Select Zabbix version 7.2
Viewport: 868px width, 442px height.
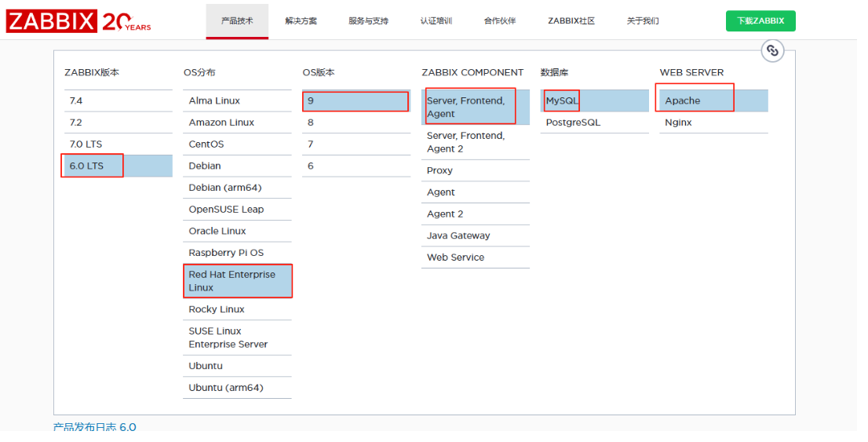[x=119, y=122]
